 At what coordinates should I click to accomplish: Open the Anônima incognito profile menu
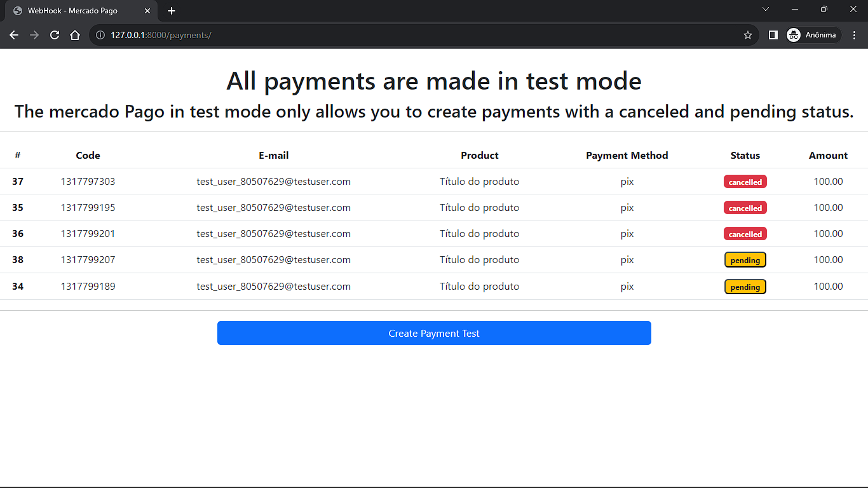pos(813,35)
